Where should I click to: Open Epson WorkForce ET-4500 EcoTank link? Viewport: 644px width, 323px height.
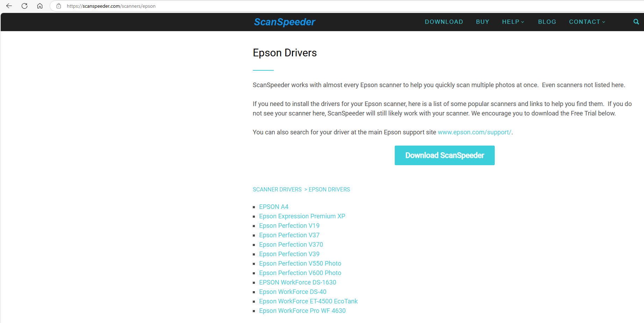[308, 301]
